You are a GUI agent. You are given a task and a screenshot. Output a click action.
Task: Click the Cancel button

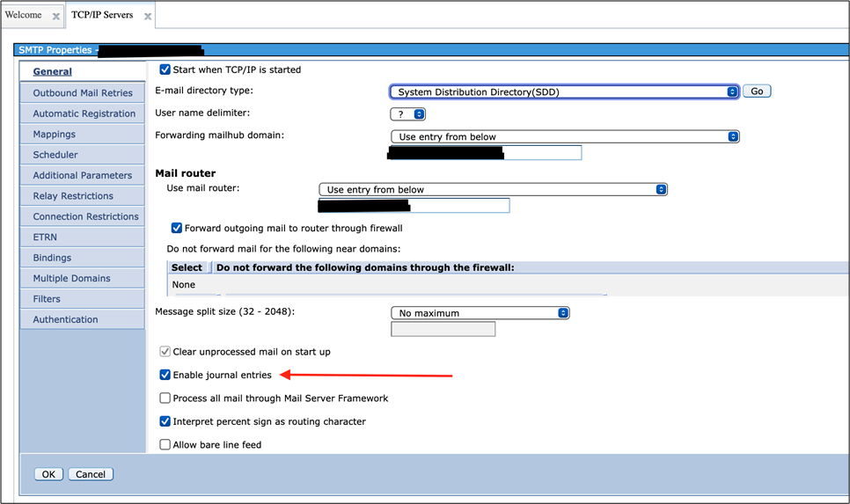coord(91,474)
